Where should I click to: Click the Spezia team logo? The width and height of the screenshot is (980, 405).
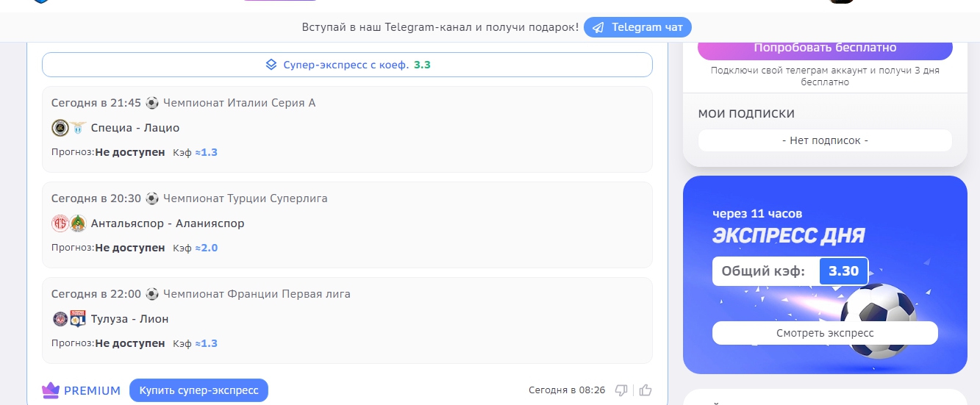[x=60, y=128]
